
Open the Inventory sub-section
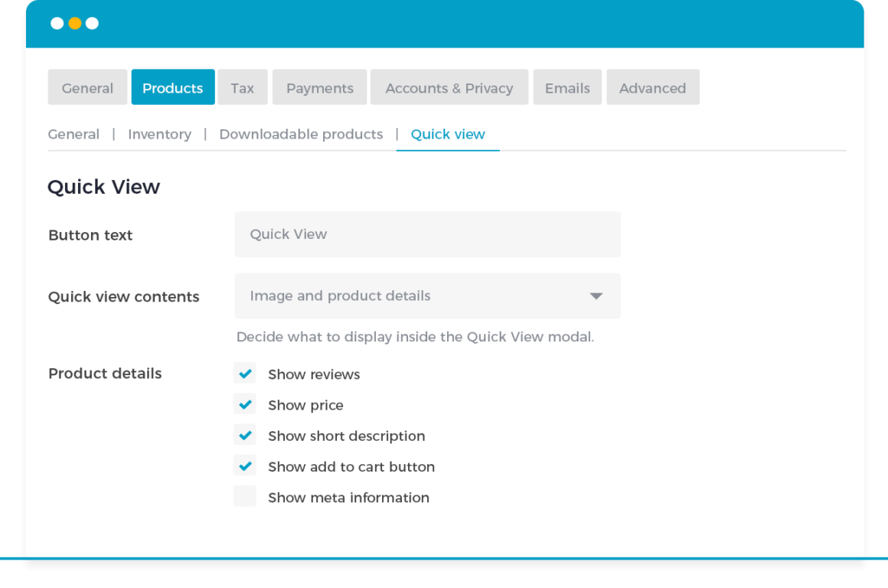coord(159,134)
